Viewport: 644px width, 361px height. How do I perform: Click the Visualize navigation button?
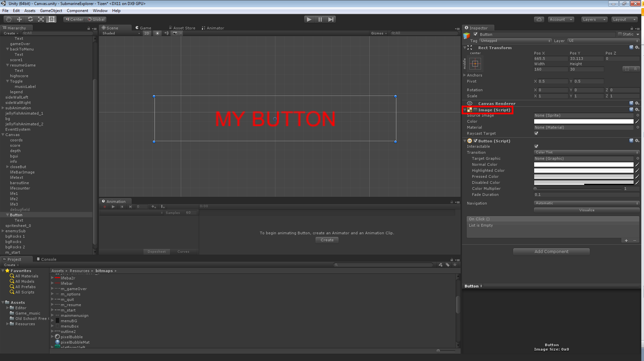586,210
